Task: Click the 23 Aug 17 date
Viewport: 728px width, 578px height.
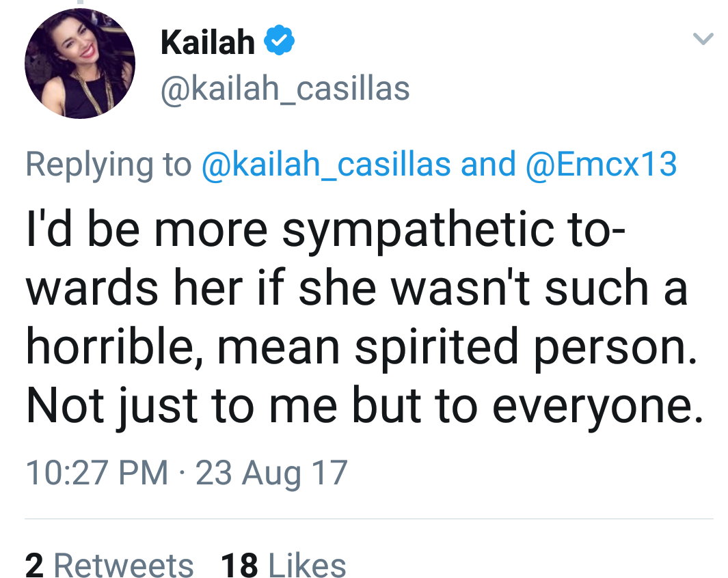Action: (x=271, y=473)
